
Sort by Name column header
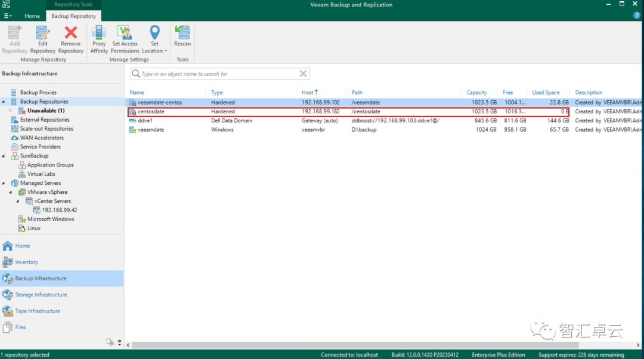click(137, 92)
